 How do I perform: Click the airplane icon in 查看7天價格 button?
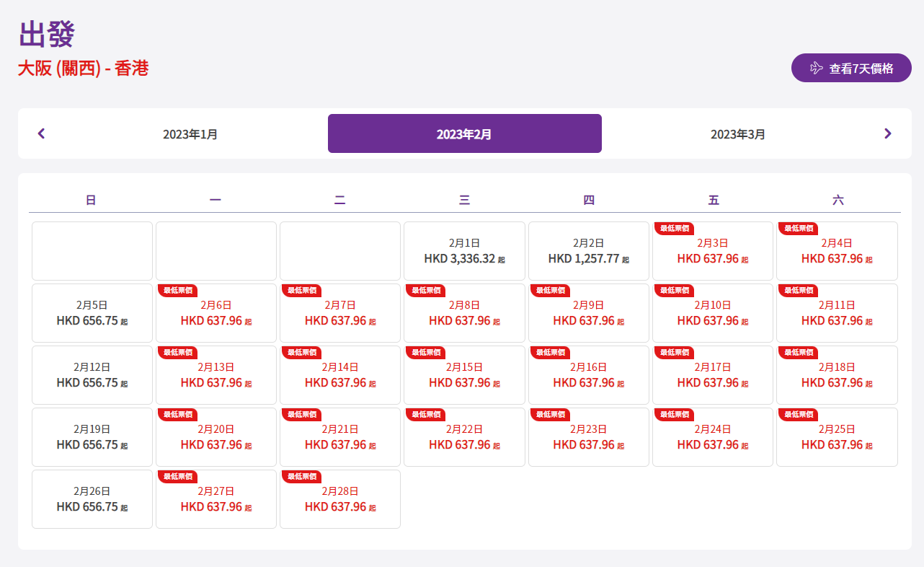pos(816,68)
